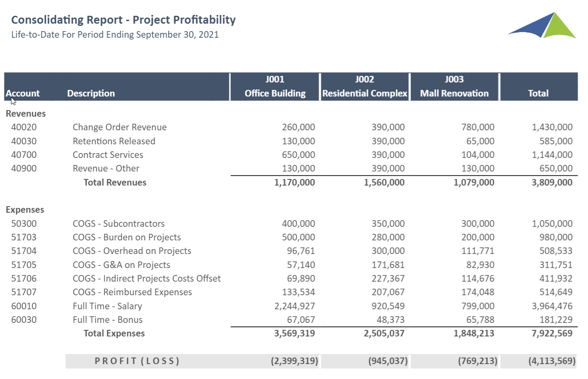Select account number 60030
The height and width of the screenshot is (379, 588).
pyautogui.click(x=24, y=320)
